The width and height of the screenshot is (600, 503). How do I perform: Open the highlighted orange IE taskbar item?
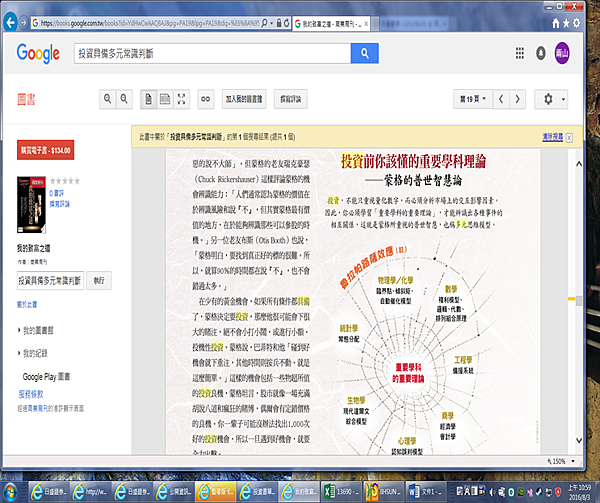tap(215, 491)
